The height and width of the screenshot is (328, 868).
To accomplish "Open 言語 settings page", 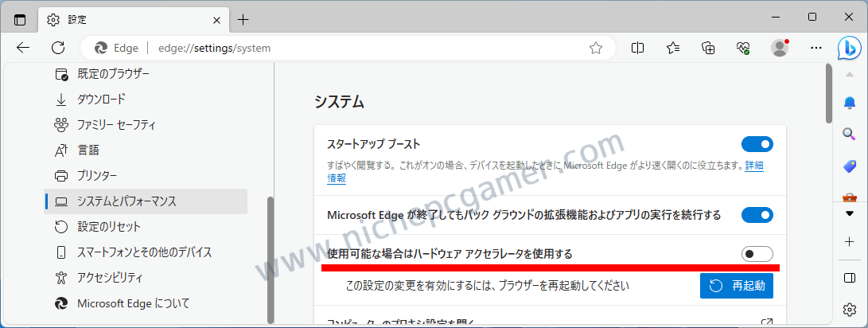I will point(146,150).
